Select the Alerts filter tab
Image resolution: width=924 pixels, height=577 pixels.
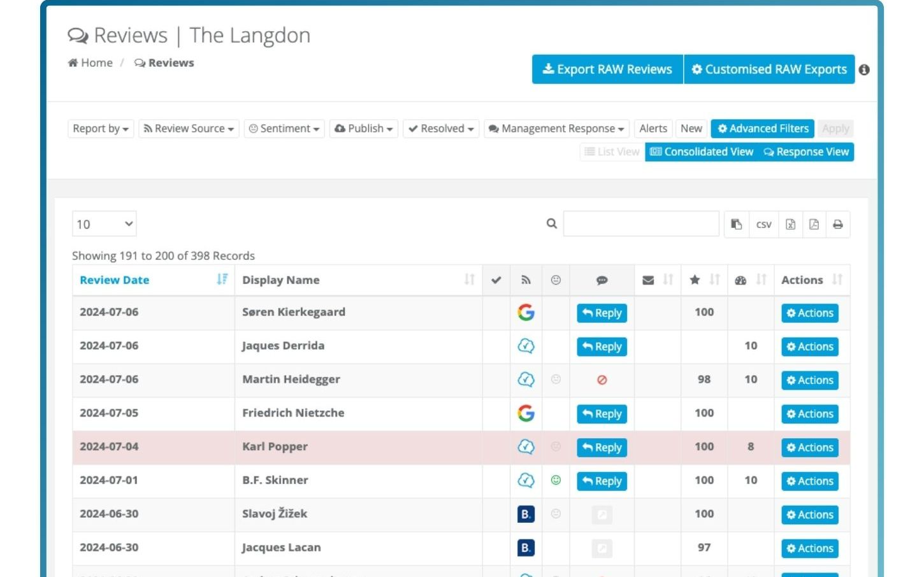[x=653, y=129]
